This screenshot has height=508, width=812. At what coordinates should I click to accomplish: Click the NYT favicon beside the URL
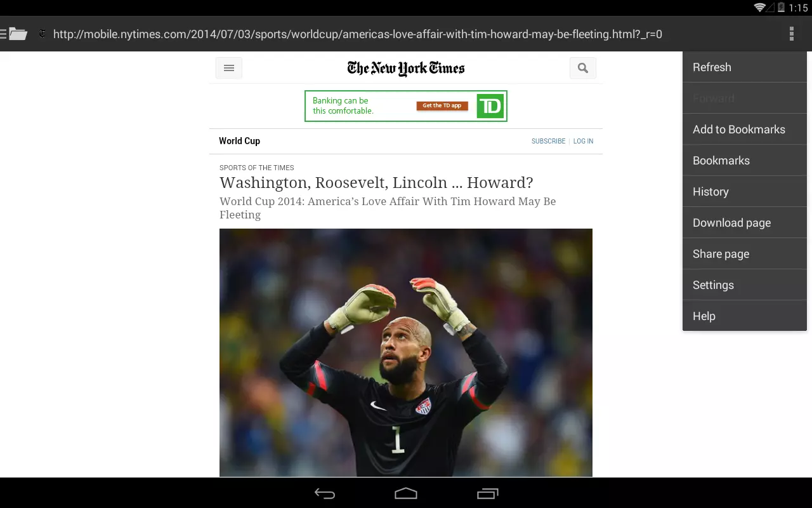(x=42, y=34)
